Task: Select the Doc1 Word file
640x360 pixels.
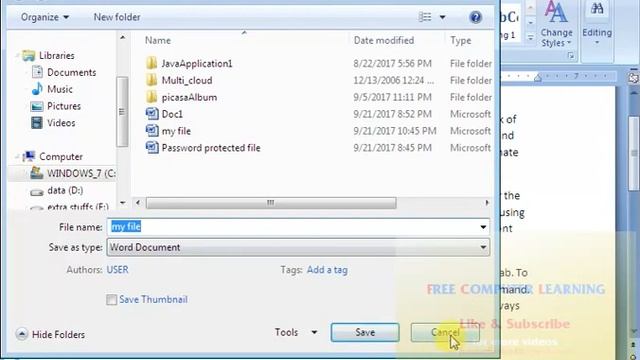Action: (172, 114)
